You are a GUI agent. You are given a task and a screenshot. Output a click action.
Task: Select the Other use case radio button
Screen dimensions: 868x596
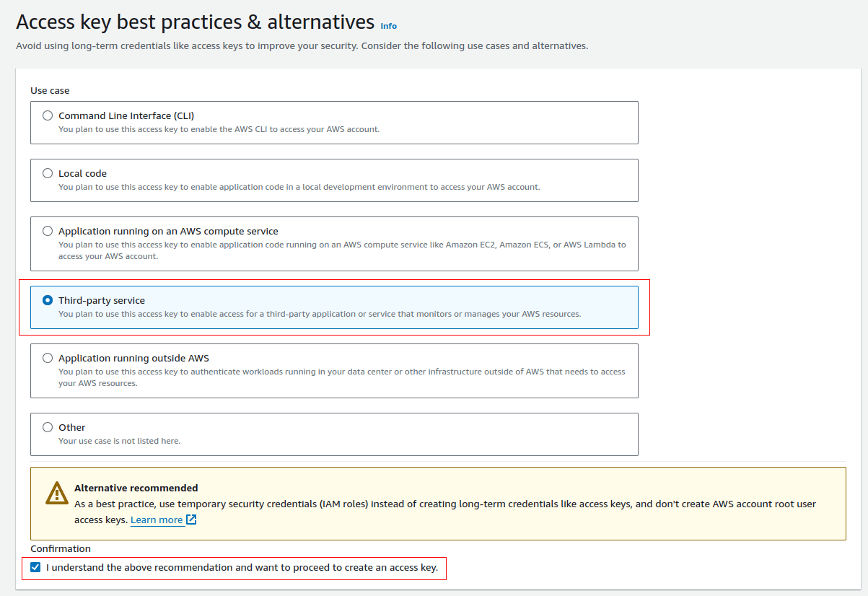tap(48, 427)
